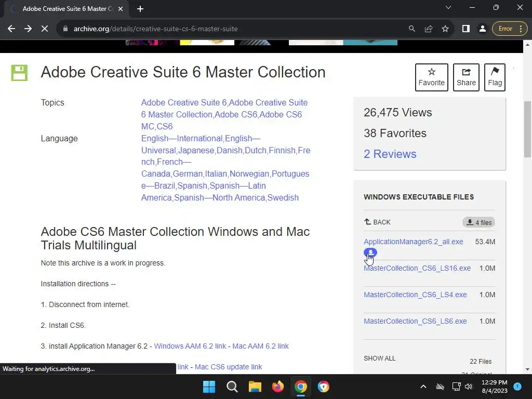Screen dimensions: 532x399
Task: Flag this item with the Flag button
Action: click(495, 77)
